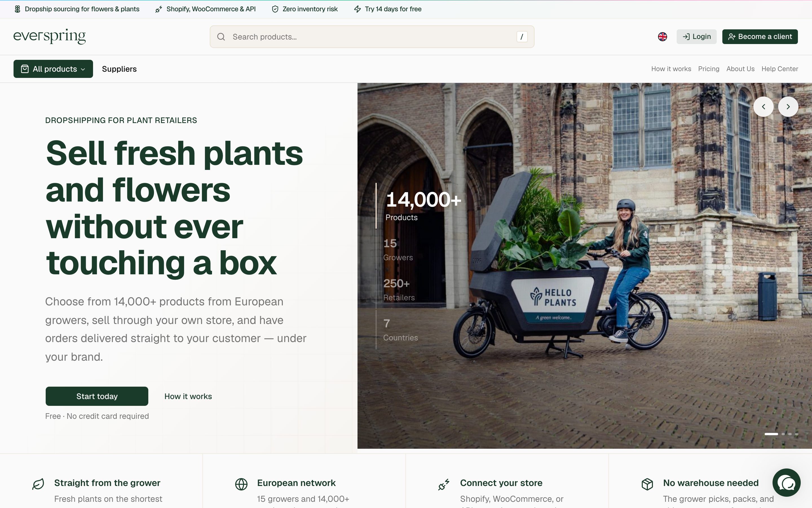Click the magnifier icon in search bar
812x508 pixels.
pos(221,37)
